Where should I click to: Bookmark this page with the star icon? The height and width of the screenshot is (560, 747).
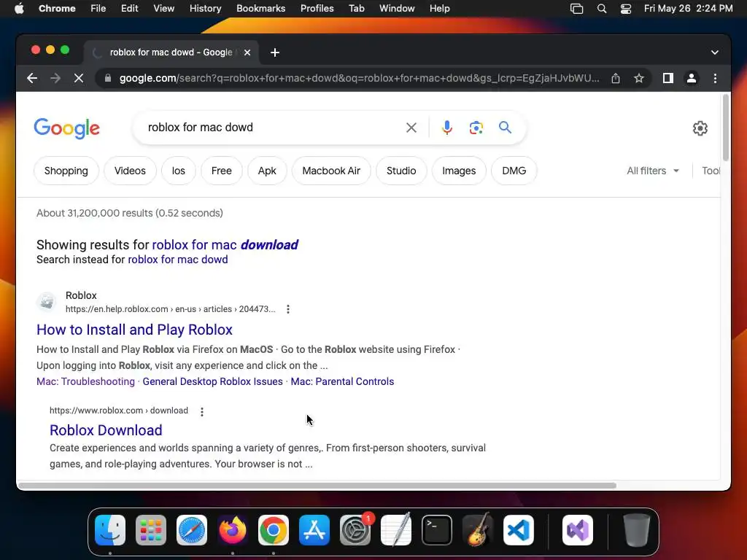(639, 78)
